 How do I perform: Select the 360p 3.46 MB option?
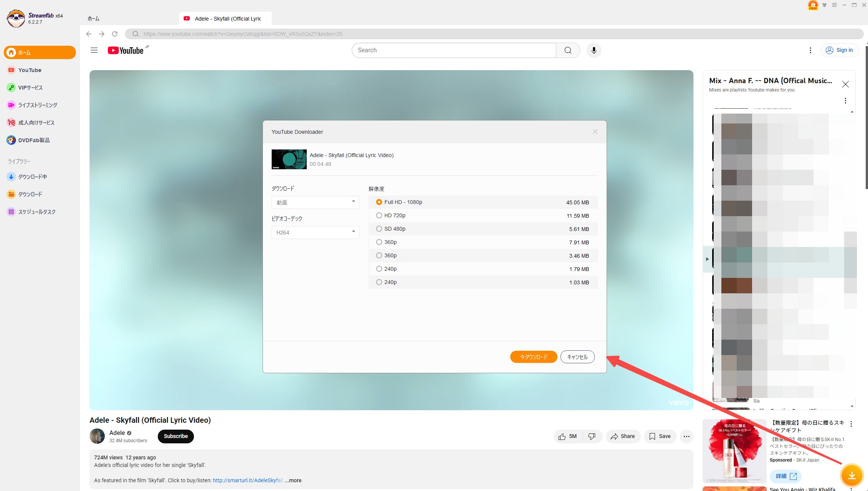pos(483,256)
